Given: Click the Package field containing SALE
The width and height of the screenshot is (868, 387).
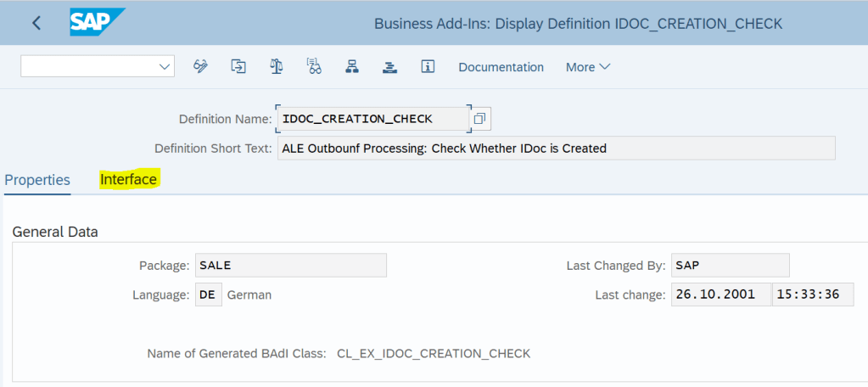Looking at the screenshot, I should point(290,265).
